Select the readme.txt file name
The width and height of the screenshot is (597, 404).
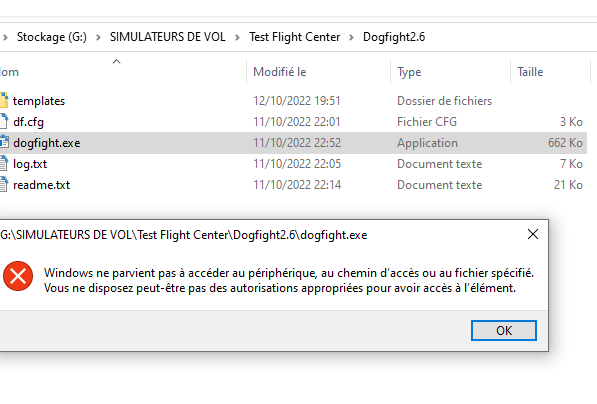pyautogui.click(x=42, y=185)
